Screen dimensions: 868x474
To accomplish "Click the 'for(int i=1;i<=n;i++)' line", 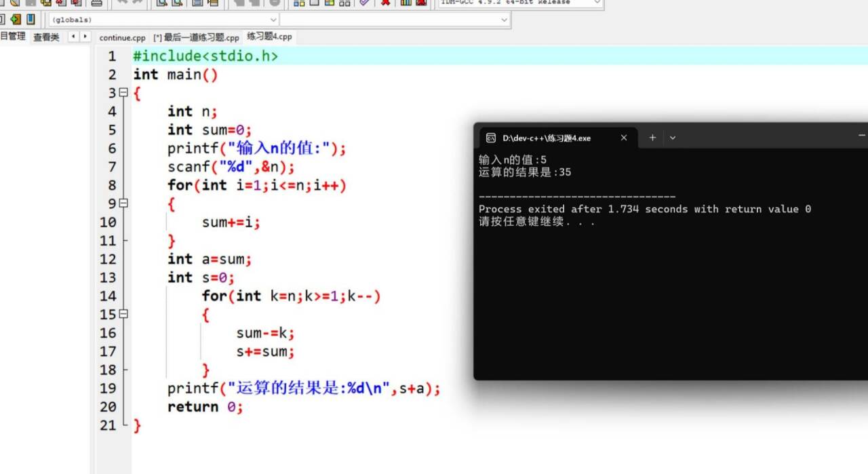I will 257,185.
